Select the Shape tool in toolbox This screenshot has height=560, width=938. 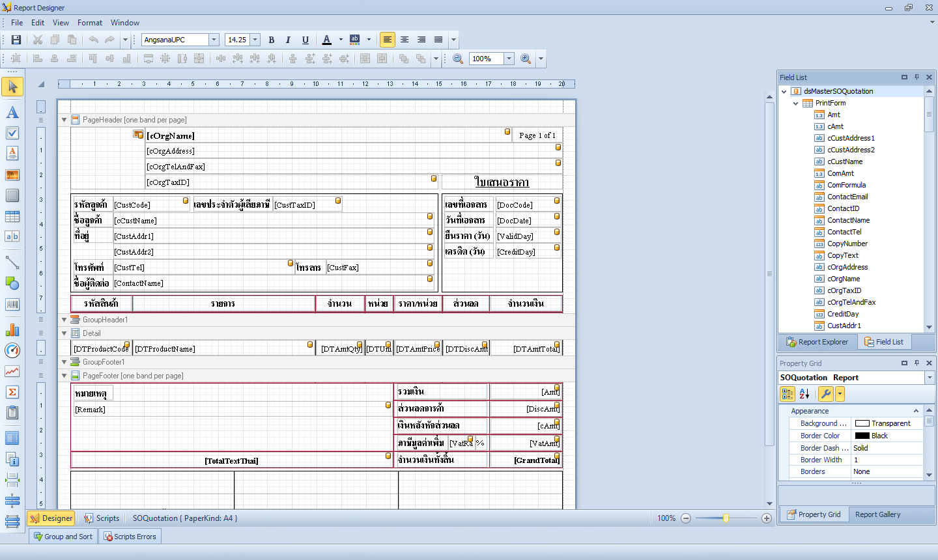pos(12,283)
